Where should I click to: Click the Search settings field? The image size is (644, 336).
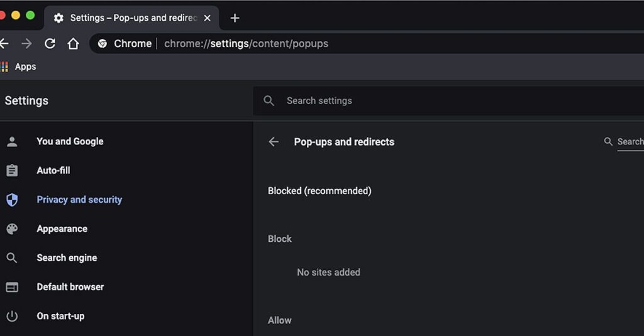tap(448, 101)
